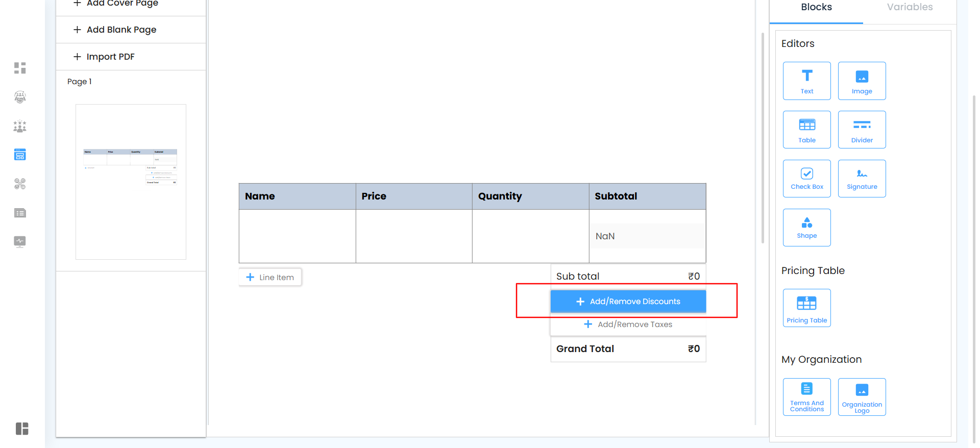Add a Pricing Table block

click(x=806, y=308)
